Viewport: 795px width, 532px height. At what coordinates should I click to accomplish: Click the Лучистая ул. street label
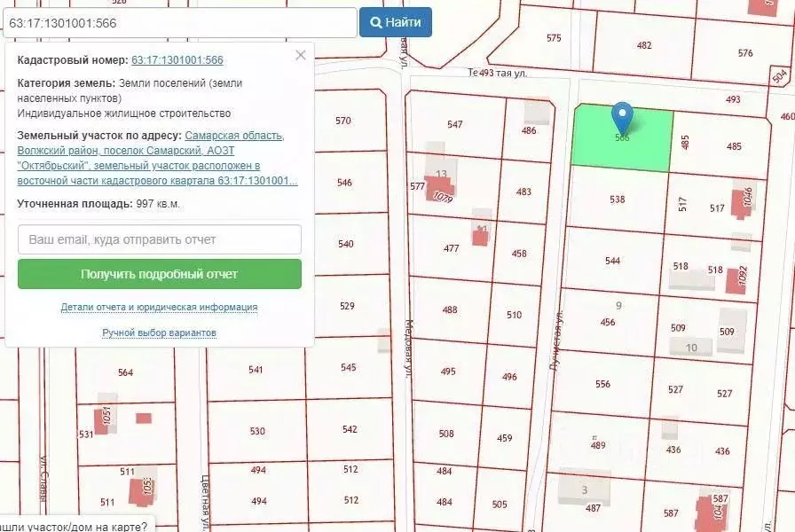pos(557,340)
